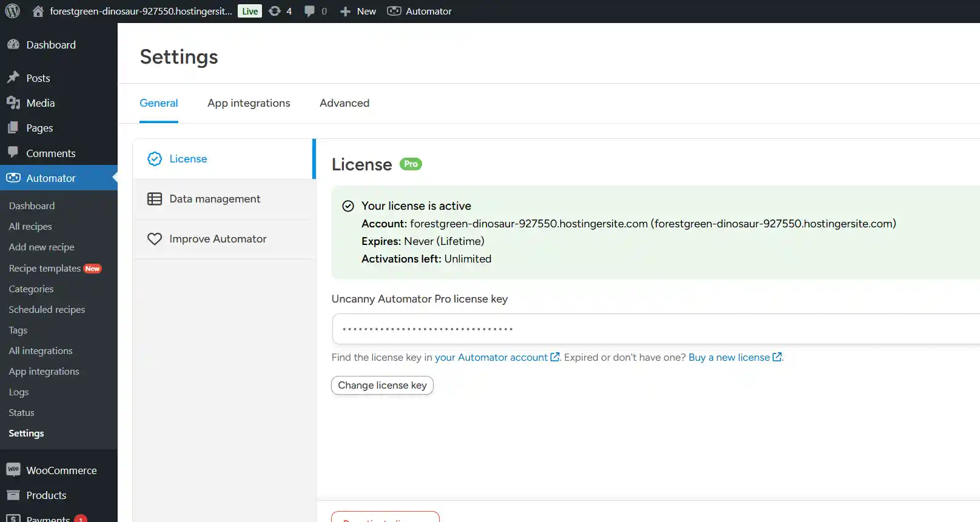Image resolution: width=980 pixels, height=522 pixels.
Task: Go to Scheduled recipes
Action: click(x=47, y=309)
